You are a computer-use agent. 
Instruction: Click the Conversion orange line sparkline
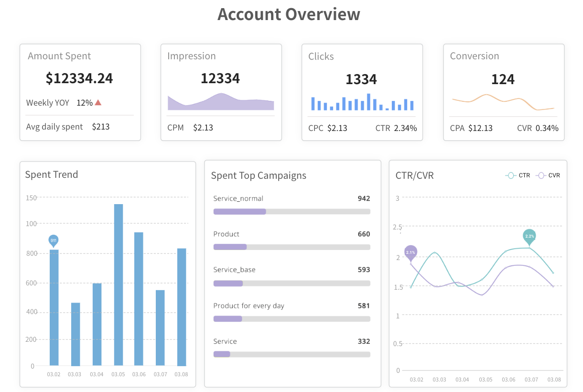503,101
